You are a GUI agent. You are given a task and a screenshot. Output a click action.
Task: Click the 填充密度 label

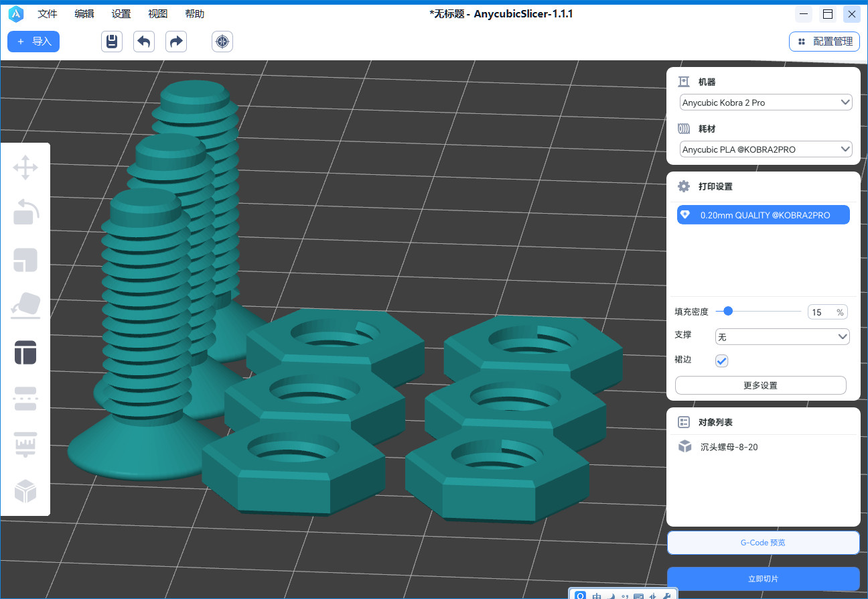point(691,312)
